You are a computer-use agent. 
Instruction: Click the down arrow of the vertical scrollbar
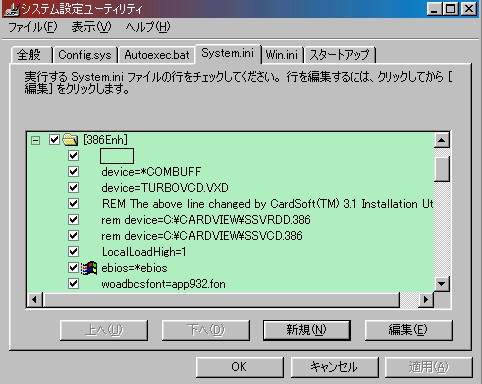click(x=442, y=284)
